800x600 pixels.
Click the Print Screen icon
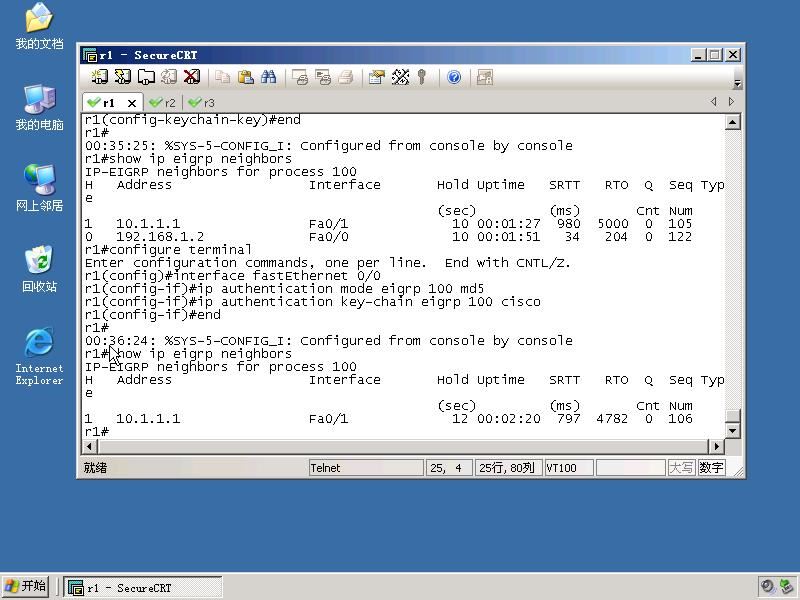[300, 77]
